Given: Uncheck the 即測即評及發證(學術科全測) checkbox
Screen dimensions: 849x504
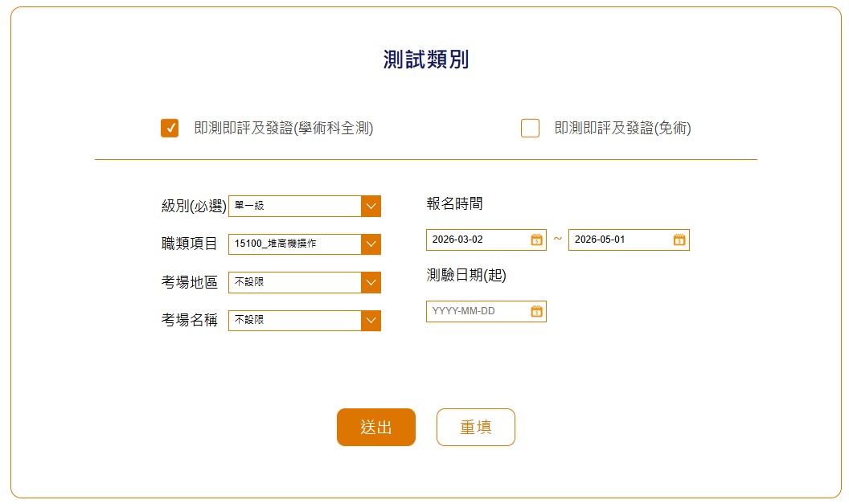Looking at the screenshot, I should (x=170, y=129).
